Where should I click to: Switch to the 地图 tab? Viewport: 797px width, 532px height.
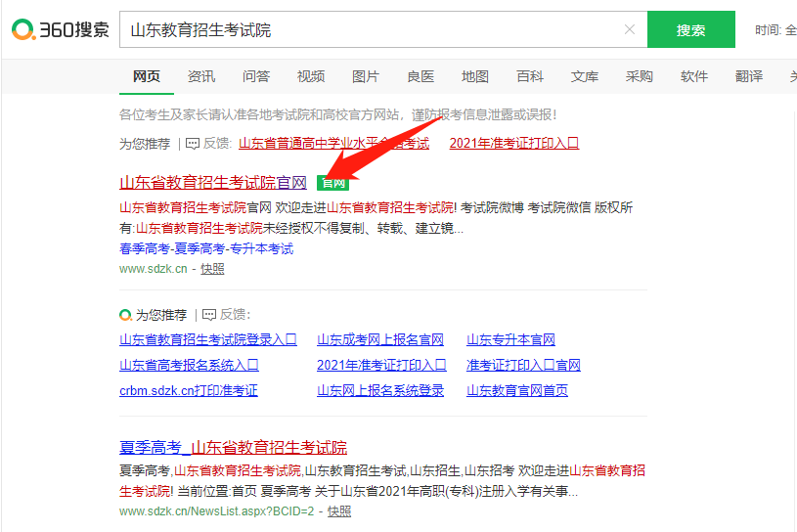tap(474, 76)
